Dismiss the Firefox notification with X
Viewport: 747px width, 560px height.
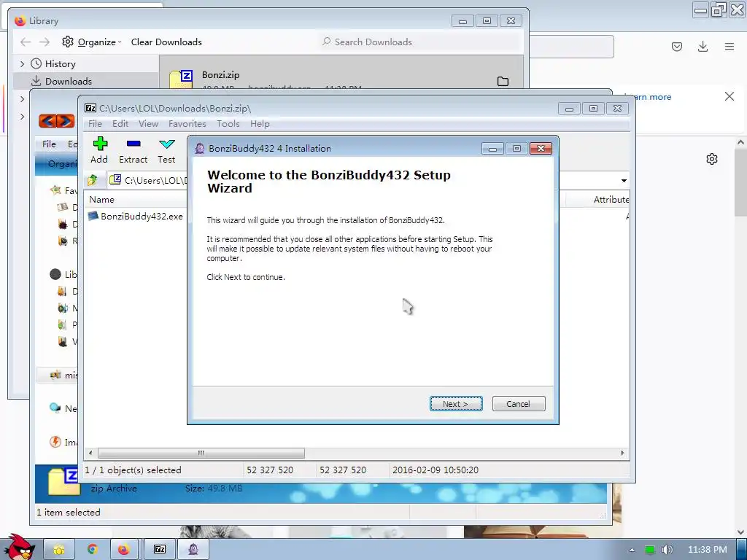[729, 96]
